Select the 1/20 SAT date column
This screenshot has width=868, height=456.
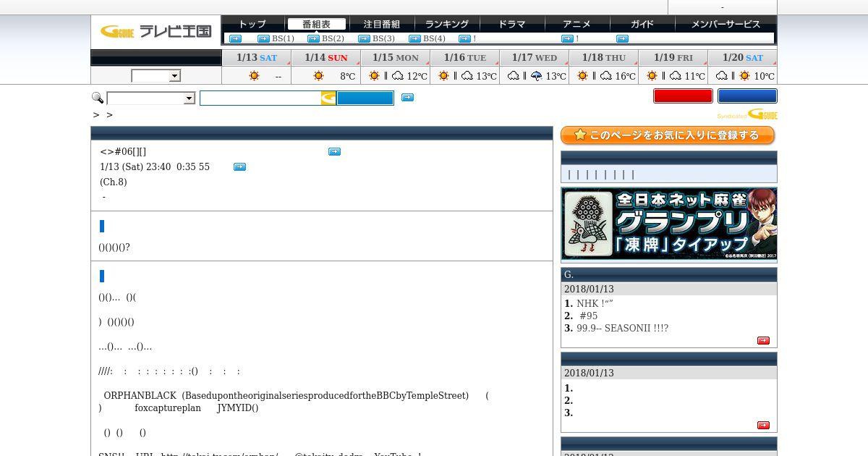pos(743,58)
